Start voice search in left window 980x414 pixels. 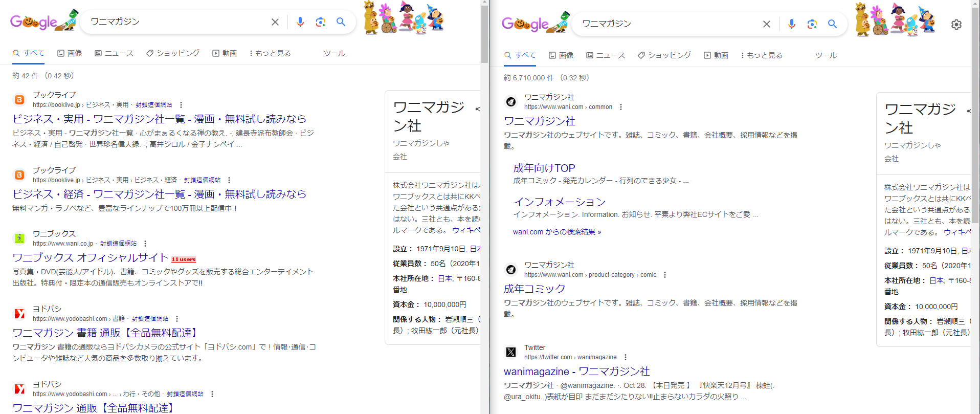pyautogui.click(x=300, y=22)
